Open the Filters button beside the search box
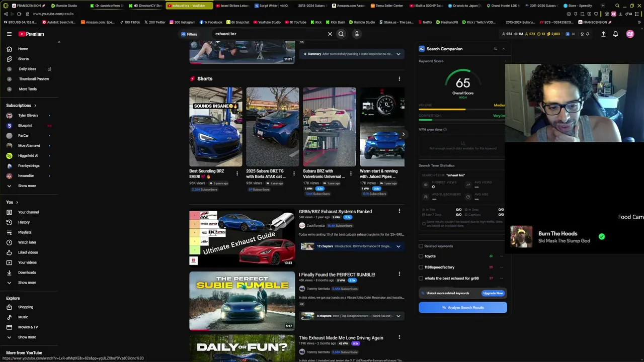 pos(189,34)
